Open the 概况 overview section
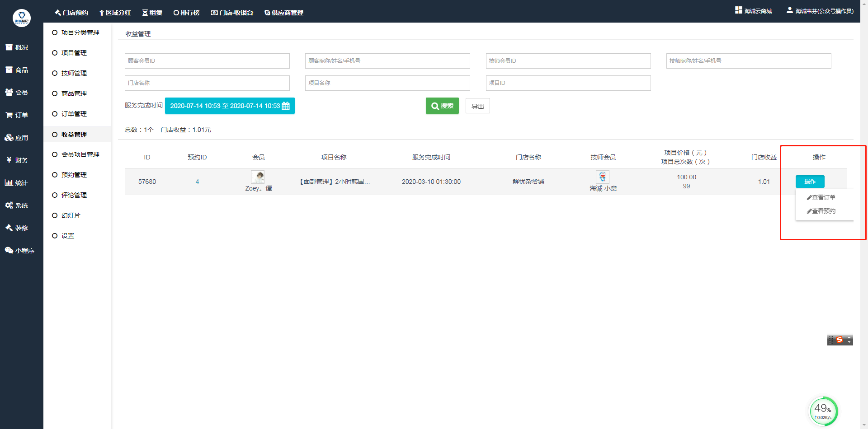This screenshot has height=429, width=868. 17,47
